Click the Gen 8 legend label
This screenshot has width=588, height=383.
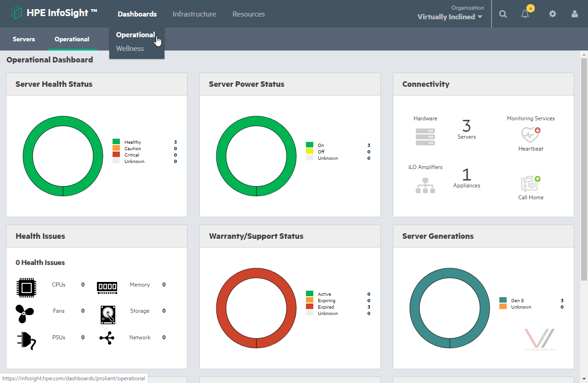(x=517, y=301)
